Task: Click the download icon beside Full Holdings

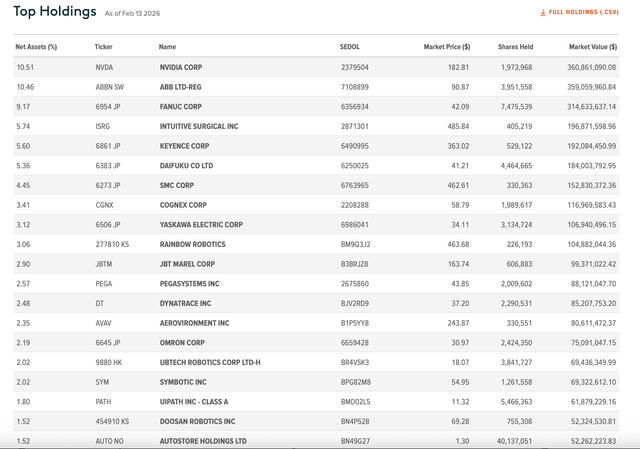Action: pyautogui.click(x=543, y=13)
